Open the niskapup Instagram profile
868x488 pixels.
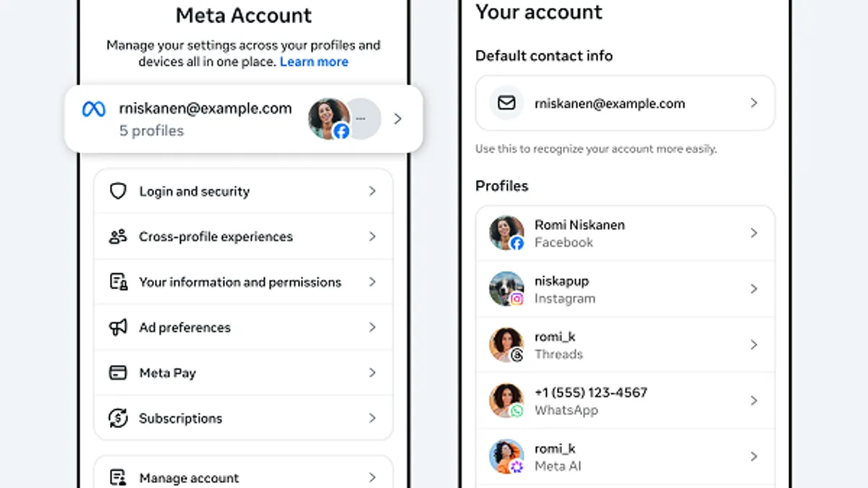[x=625, y=289]
